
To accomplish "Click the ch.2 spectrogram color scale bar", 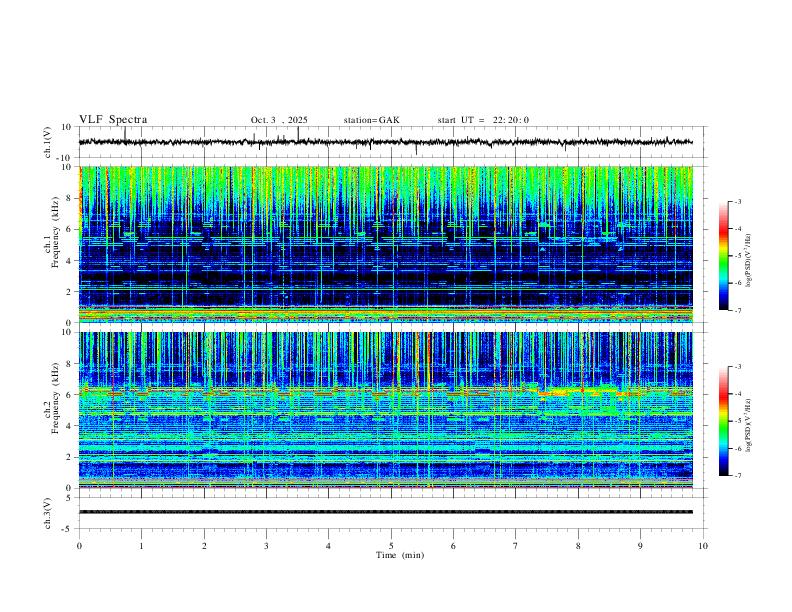I will (x=723, y=421).
